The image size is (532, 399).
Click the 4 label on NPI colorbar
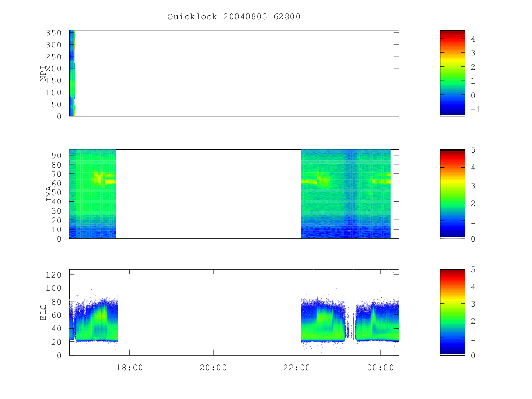[473, 39]
